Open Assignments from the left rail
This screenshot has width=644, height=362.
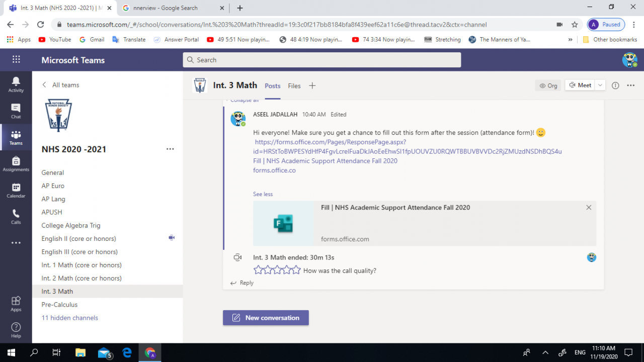pyautogui.click(x=16, y=164)
